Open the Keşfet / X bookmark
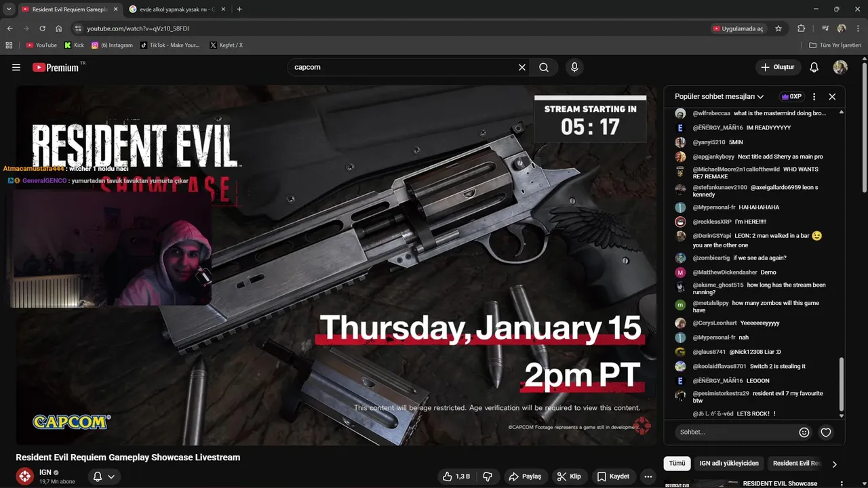868x488 pixels. [226, 45]
